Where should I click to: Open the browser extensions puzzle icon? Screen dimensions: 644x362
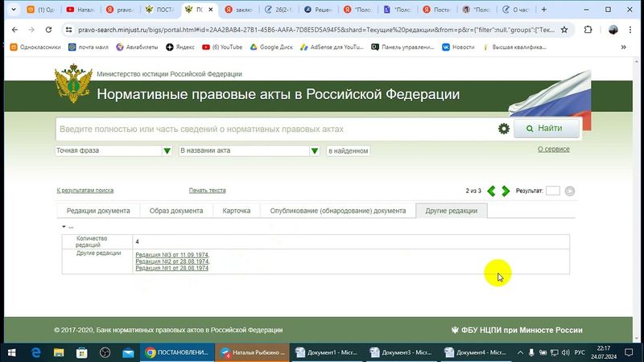(588, 30)
